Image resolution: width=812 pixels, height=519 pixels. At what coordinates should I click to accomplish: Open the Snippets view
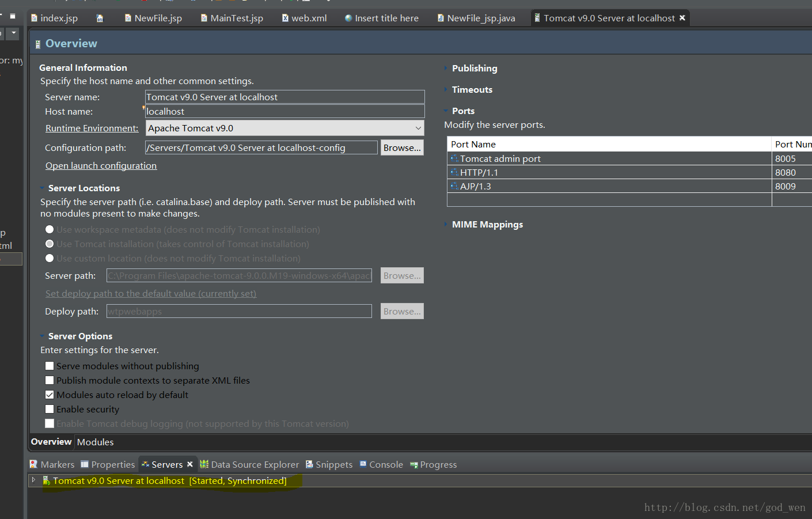329,465
